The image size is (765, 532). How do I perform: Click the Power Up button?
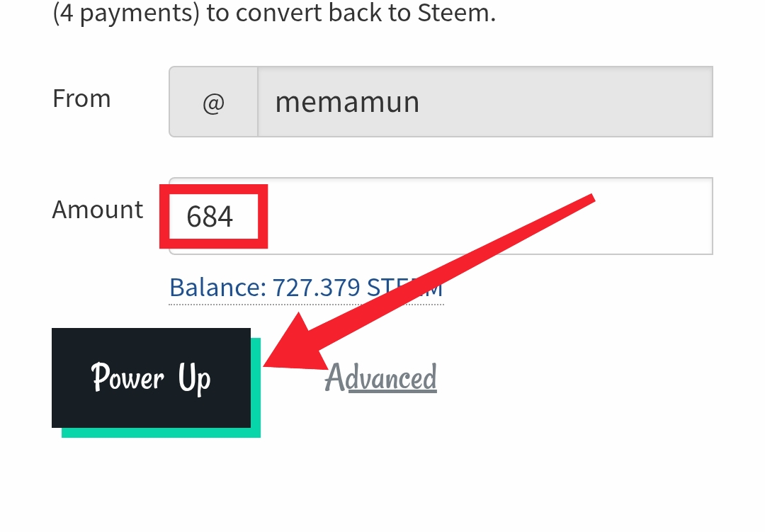point(152,378)
